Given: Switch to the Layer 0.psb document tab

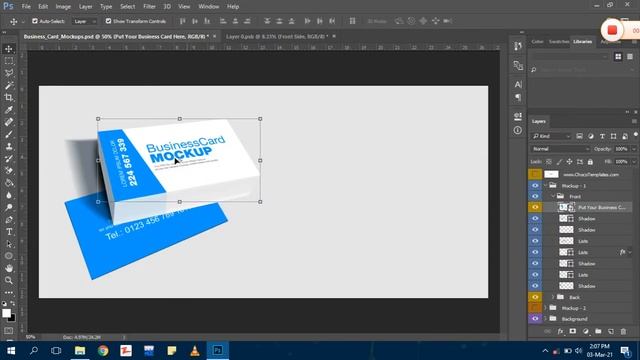Looking at the screenshot, I should [x=277, y=36].
